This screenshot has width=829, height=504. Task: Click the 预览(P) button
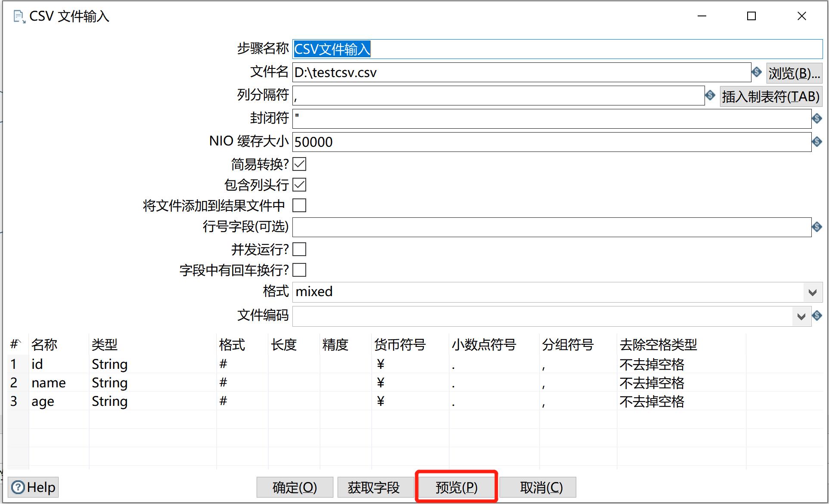(x=456, y=487)
